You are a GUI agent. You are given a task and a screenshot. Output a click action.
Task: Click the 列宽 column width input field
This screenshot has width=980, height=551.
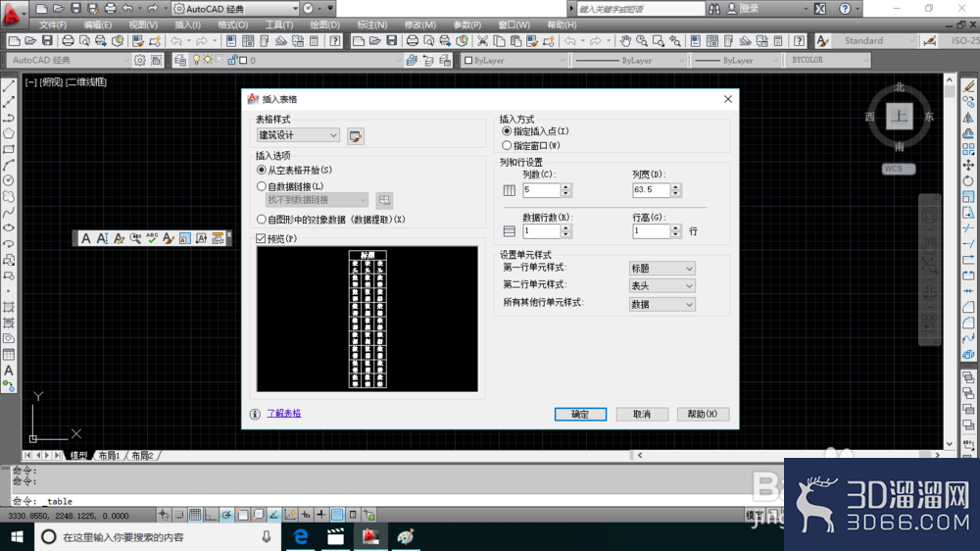coord(651,190)
